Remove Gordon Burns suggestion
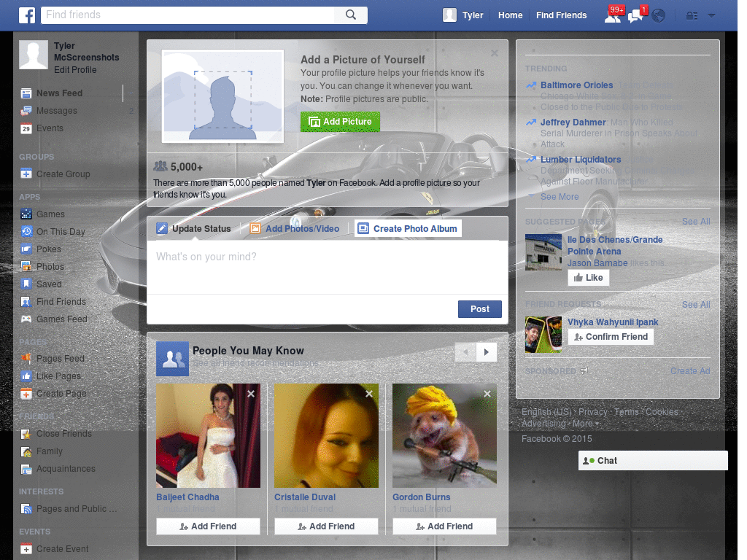 point(487,394)
